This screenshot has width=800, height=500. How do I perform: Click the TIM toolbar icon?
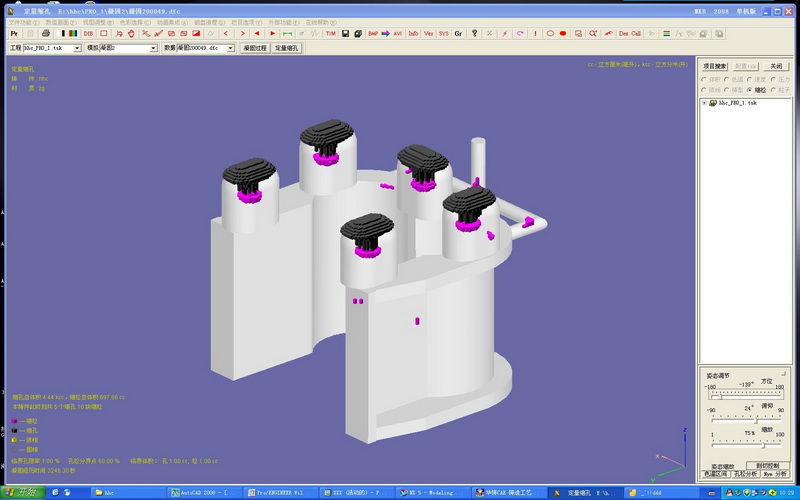pyautogui.click(x=330, y=33)
